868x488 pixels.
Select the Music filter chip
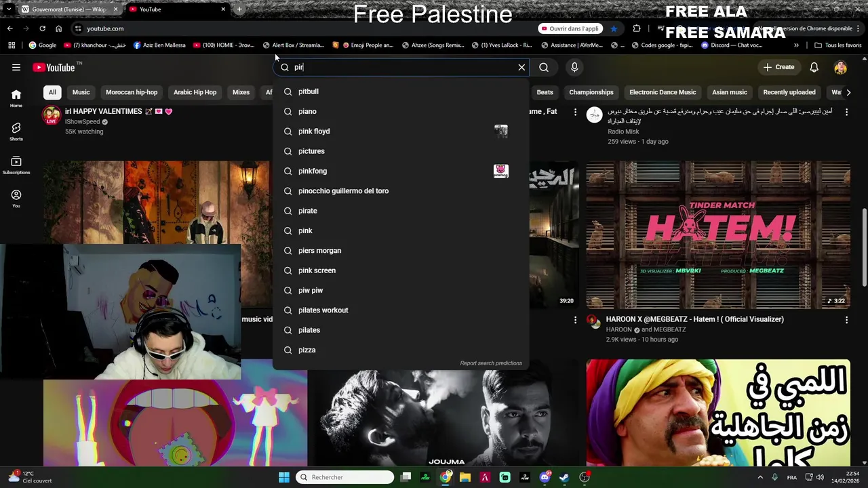pyautogui.click(x=81, y=92)
